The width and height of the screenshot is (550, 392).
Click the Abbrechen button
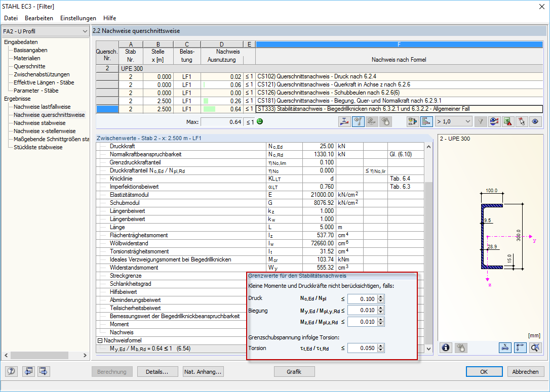[x=525, y=371]
